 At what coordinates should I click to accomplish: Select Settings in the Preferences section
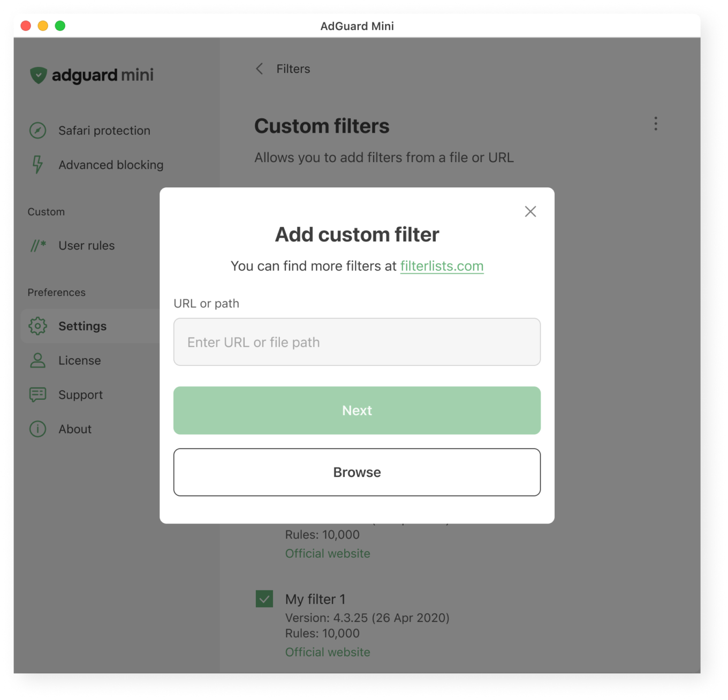tap(82, 326)
